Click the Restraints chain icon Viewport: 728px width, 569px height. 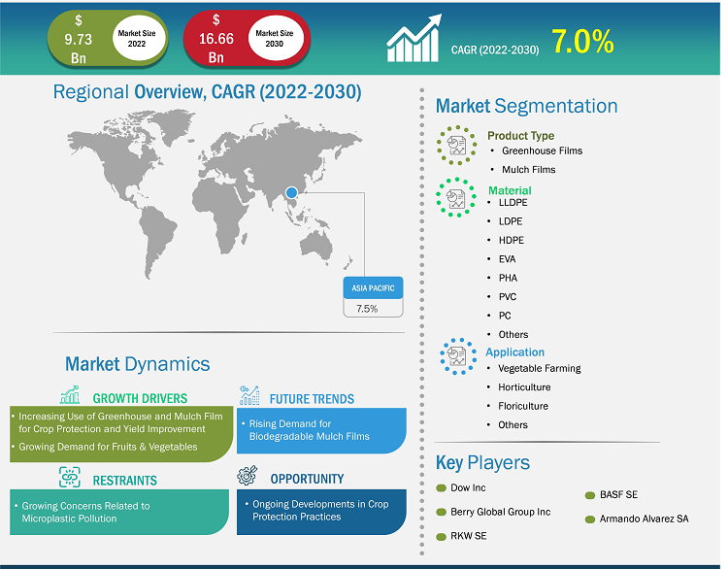[69, 479]
